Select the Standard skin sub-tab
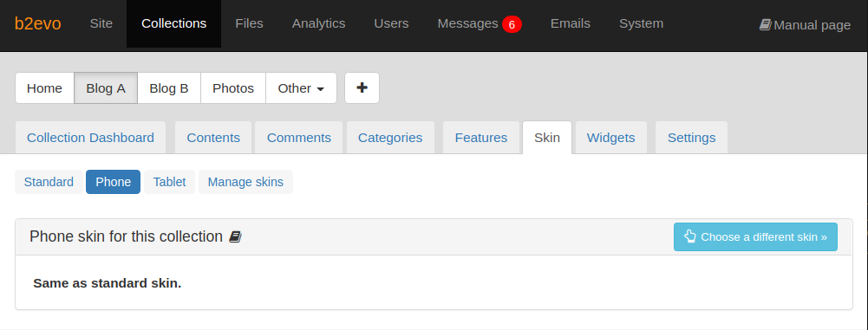This screenshot has width=868, height=330. [x=49, y=182]
